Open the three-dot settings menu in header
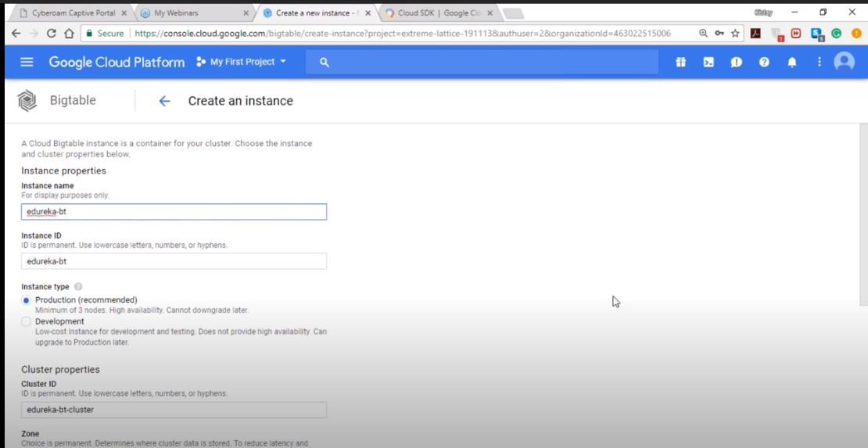The width and height of the screenshot is (868, 448). click(x=820, y=62)
